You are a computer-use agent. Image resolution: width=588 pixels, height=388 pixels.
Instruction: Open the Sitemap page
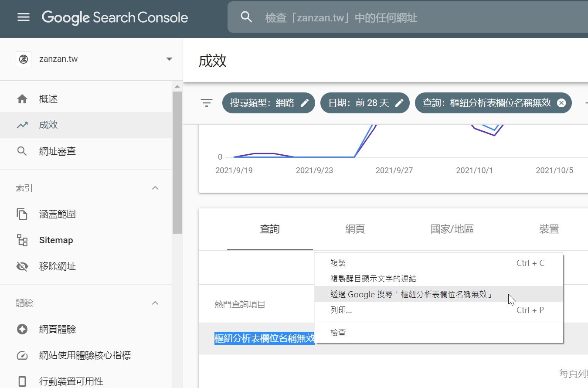(86, 240)
